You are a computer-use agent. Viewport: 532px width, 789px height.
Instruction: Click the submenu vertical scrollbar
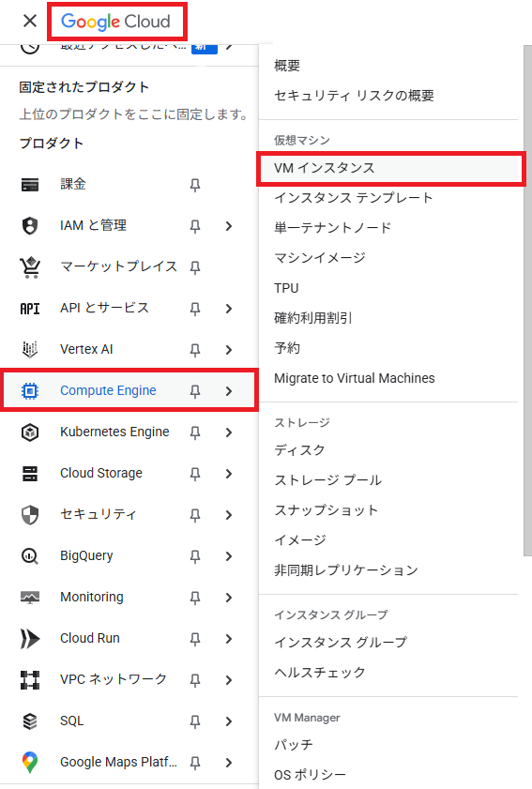pyautogui.click(x=527, y=300)
